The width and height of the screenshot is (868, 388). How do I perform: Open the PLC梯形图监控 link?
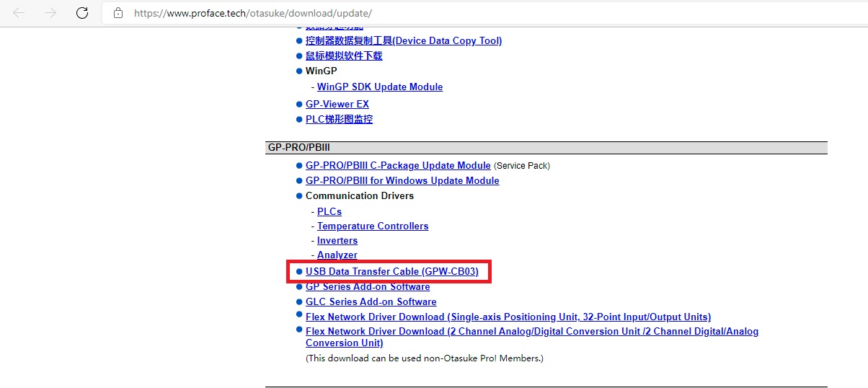click(x=339, y=119)
